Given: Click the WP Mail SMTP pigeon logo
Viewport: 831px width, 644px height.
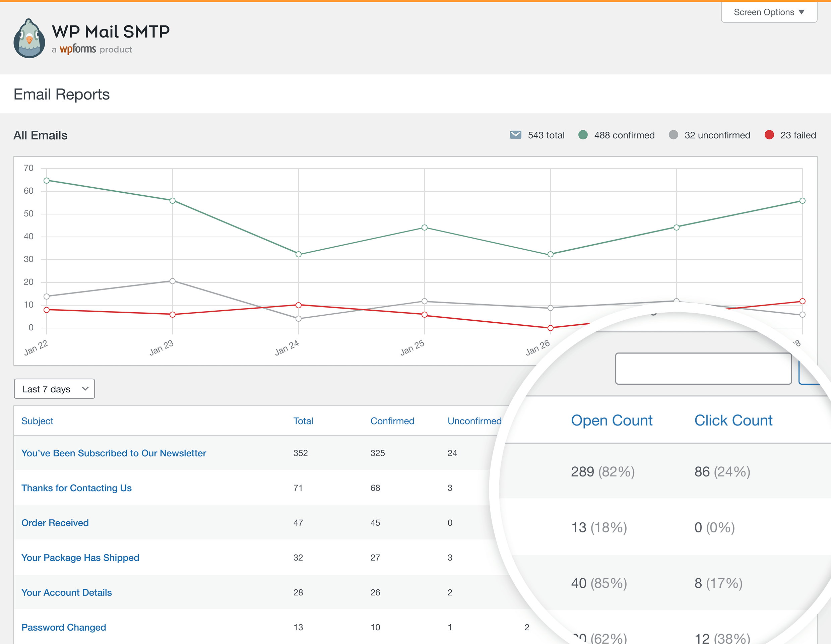Looking at the screenshot, I should pos(29,39).
